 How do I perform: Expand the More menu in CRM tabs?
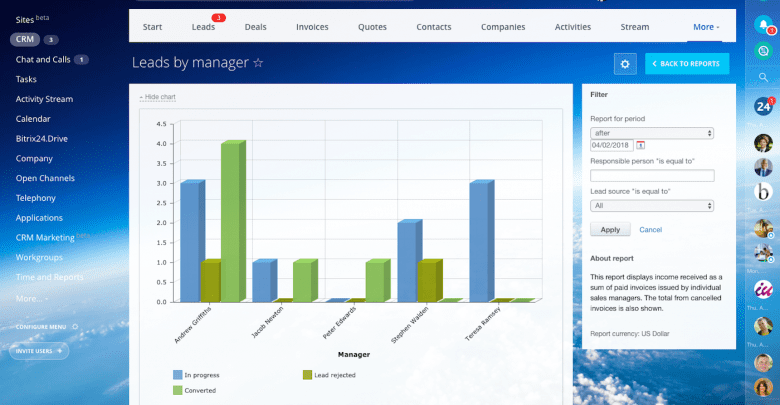tap(705, 27)
